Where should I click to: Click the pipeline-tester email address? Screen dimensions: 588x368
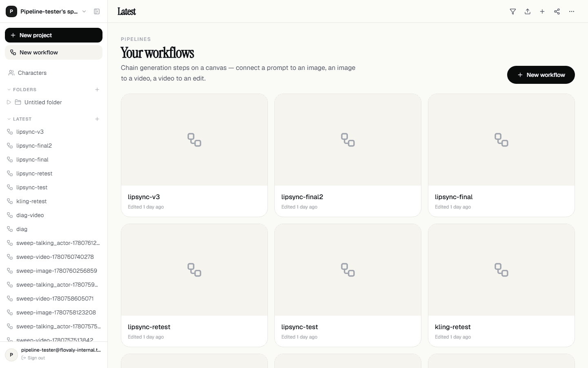coord(61,350)
